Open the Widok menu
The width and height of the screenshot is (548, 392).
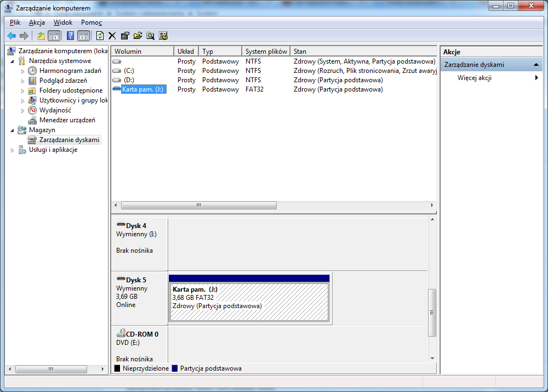pos(63,22)
